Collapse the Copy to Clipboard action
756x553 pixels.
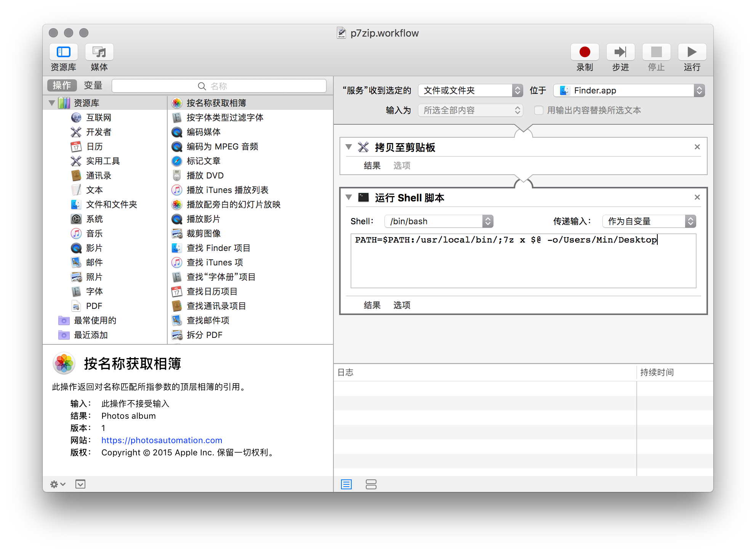tap(348, 147)
